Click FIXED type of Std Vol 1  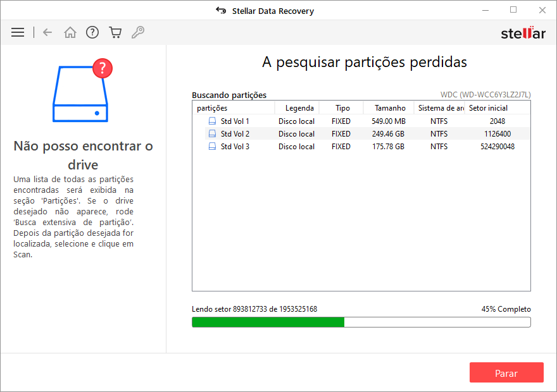click(341, 121)
